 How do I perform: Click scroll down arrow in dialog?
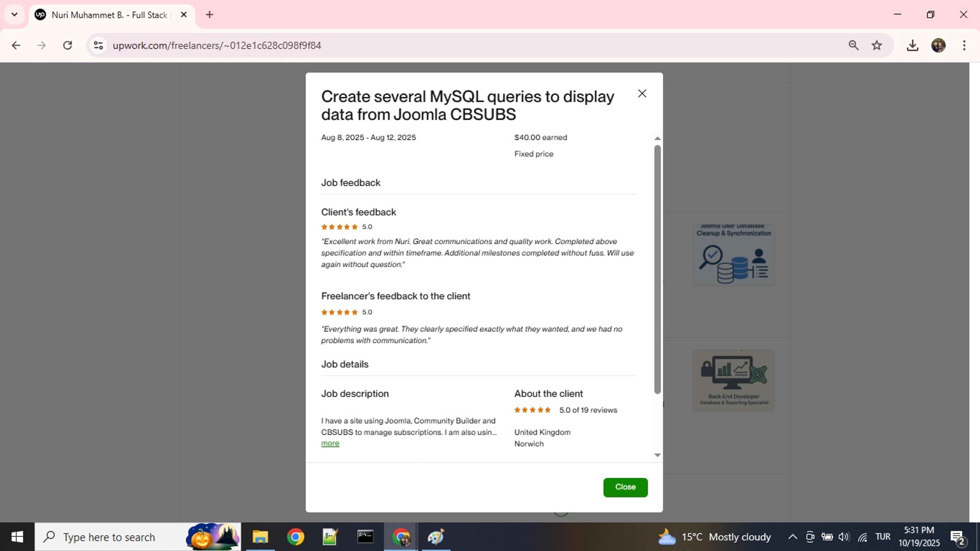point(657,455)
